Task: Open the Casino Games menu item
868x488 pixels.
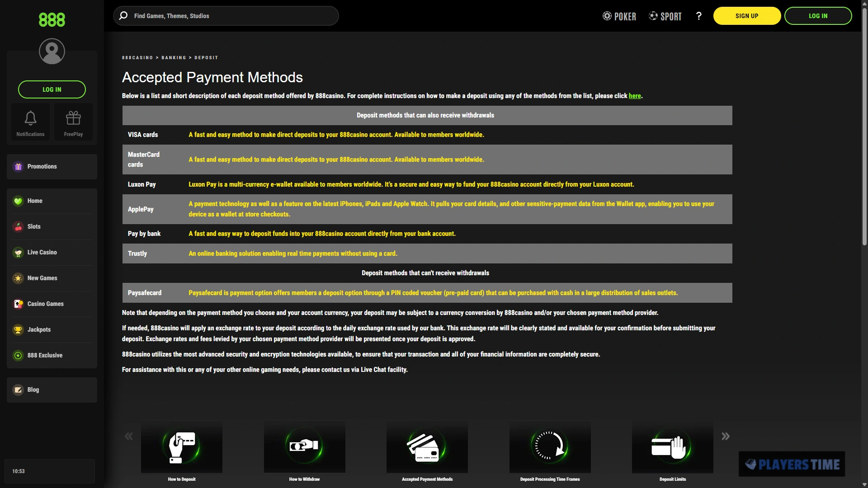Action: 52,304
